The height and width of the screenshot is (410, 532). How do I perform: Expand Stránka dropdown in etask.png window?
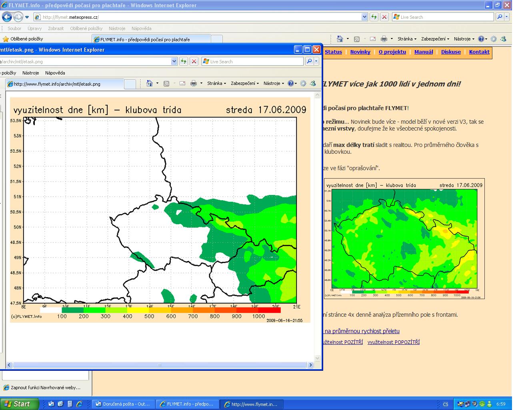[216, 83]
